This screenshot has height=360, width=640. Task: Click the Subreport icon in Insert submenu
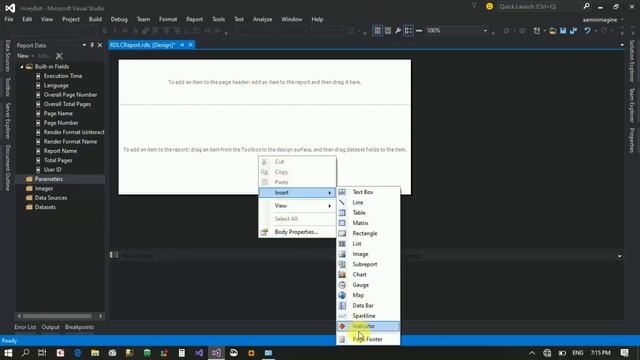(x=342, y=264)
